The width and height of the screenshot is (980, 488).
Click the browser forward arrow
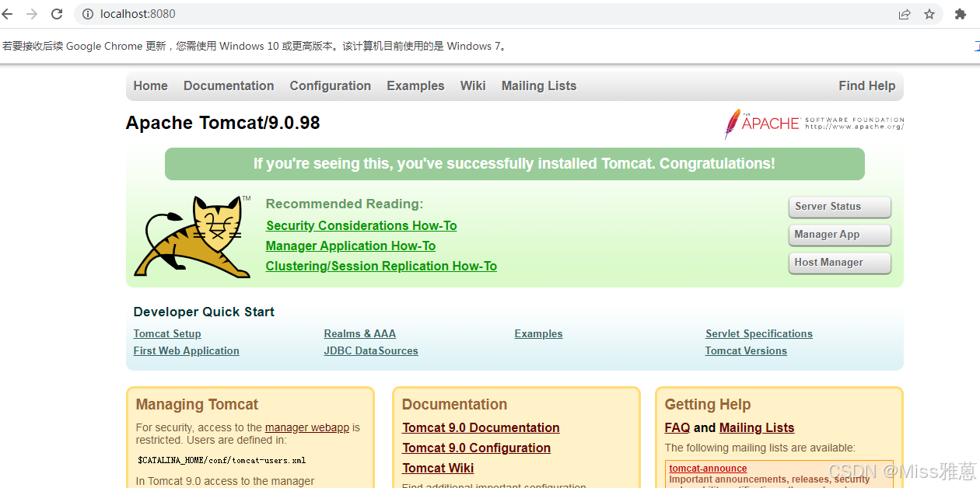pos(31,13)
